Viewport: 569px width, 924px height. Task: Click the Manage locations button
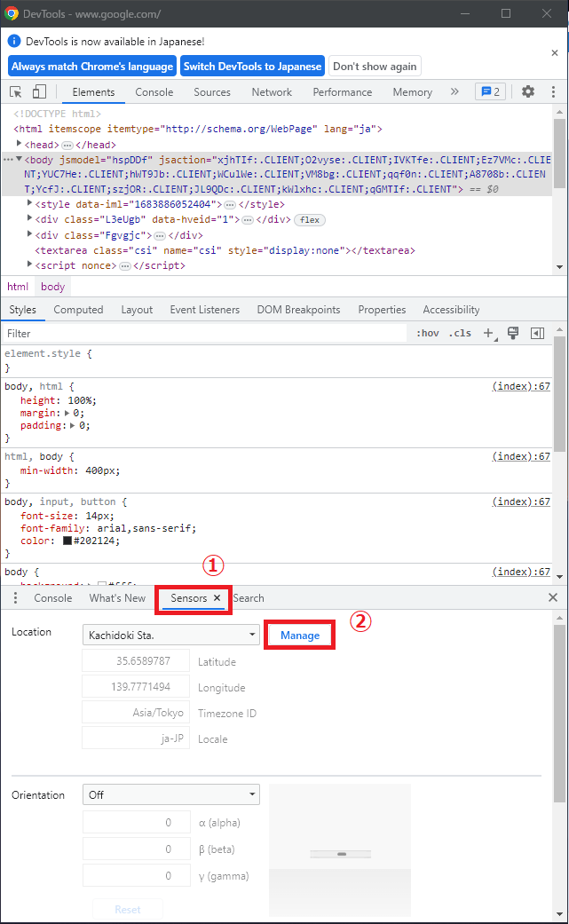point(300,636)
